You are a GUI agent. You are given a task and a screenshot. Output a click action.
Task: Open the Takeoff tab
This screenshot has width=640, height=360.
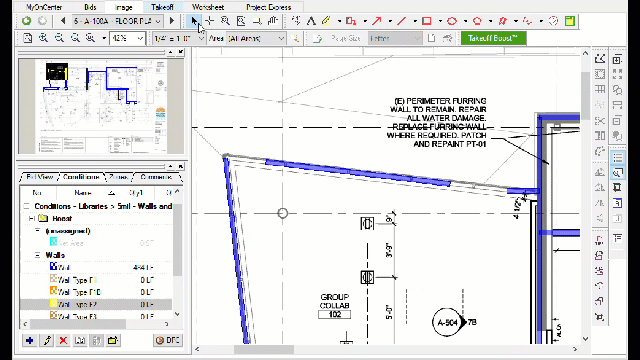pos(162,7)
